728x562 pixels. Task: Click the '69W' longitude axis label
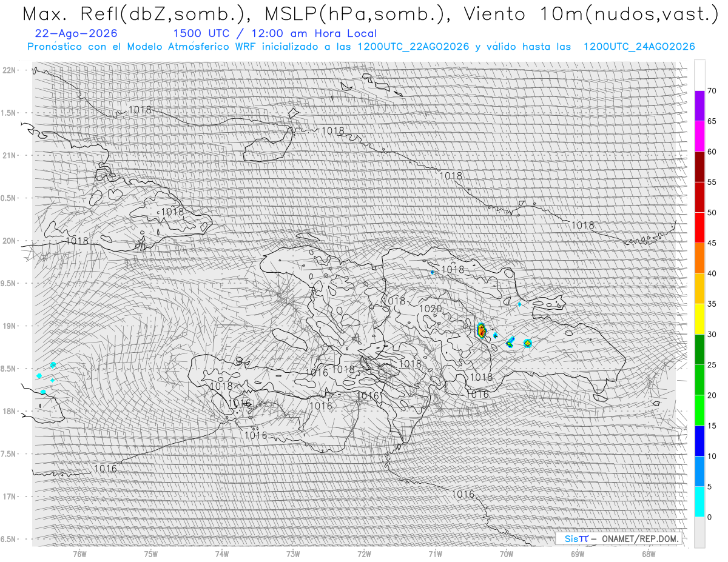pyautogui.click(x=578, y=554)
